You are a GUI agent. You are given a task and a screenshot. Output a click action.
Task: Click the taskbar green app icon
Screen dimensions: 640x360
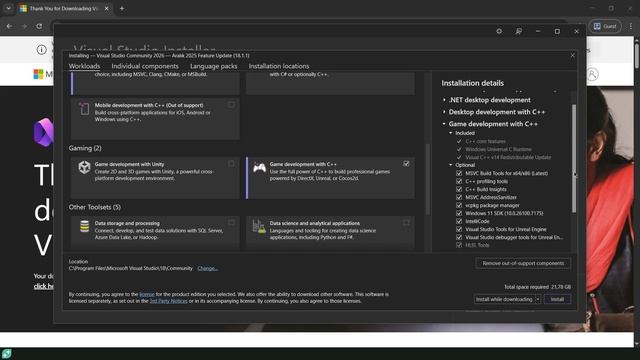coord(6,353)
